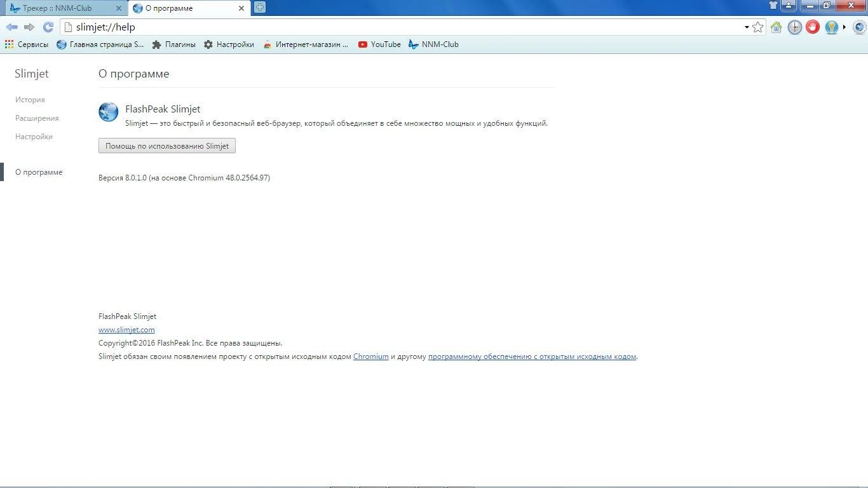
Task: Close the О программе tab
Action: [x=241, y=9]
